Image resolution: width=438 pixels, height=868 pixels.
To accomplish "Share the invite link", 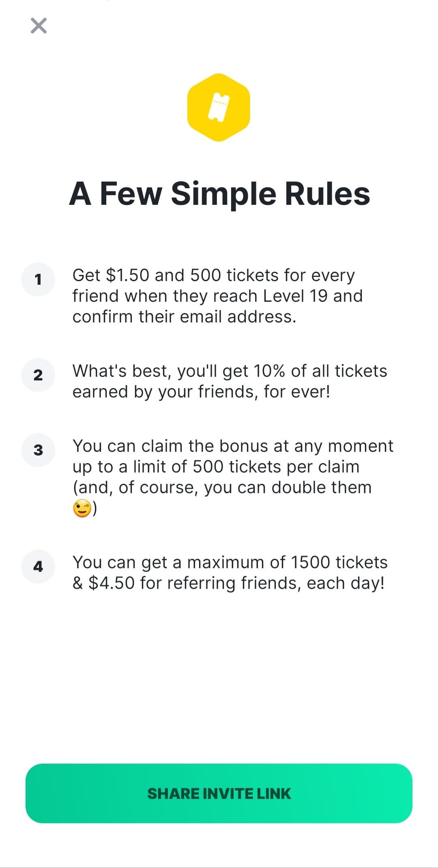I will point(219,793).
